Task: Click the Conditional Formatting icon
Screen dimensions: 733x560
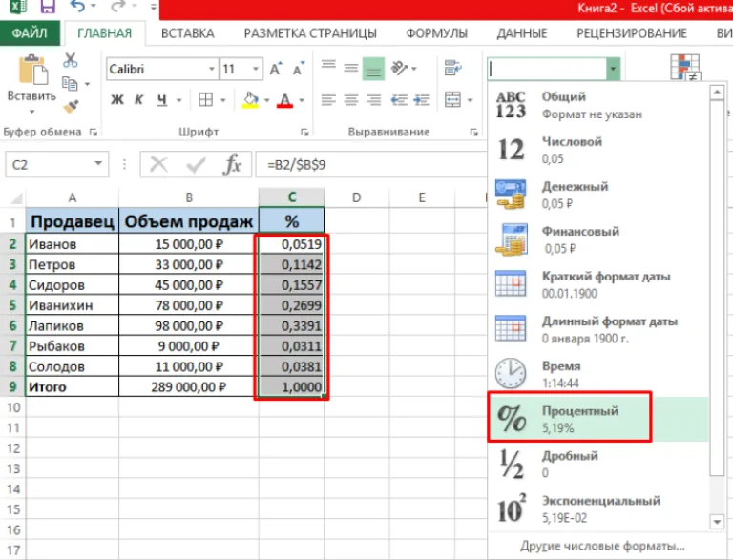Action: (685, 67)
